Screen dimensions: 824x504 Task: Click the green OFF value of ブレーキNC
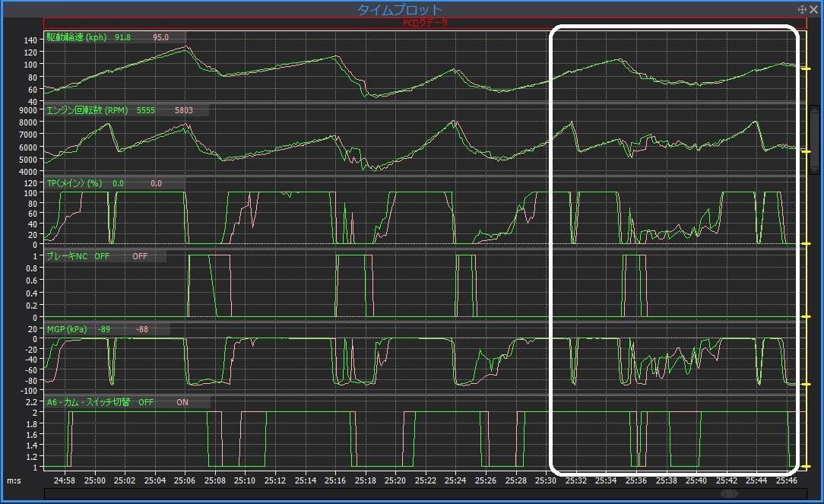pyautogui.click(x=102, y=256)
